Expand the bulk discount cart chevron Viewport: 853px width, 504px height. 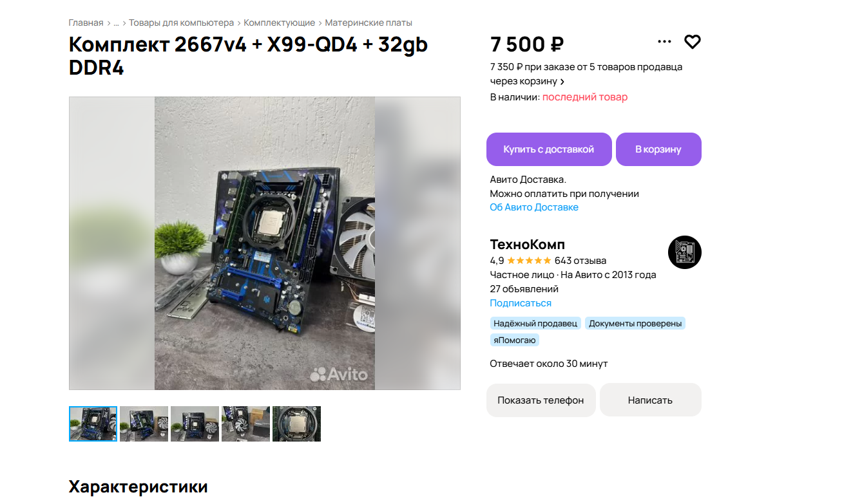tap(562, 82)
